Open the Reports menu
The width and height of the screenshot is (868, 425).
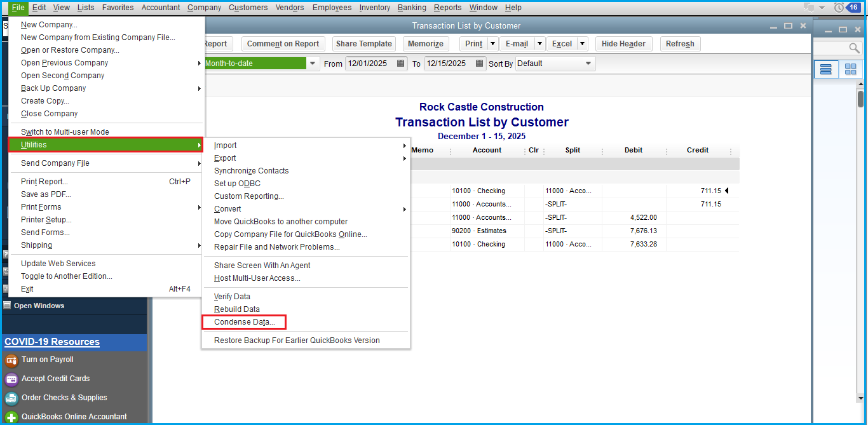coord(447,7)
